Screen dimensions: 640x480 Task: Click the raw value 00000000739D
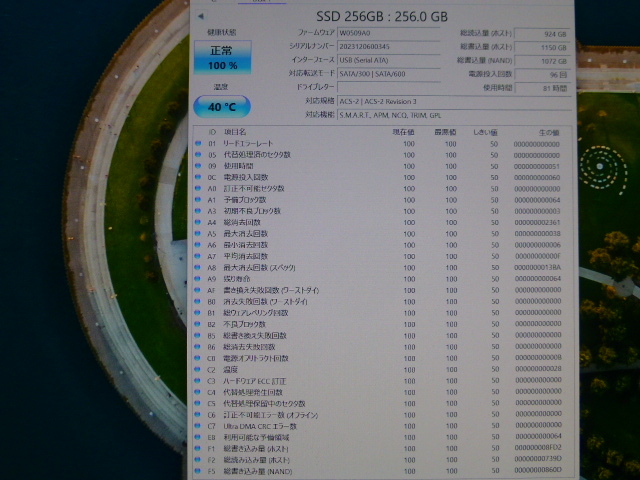point(538,459)
